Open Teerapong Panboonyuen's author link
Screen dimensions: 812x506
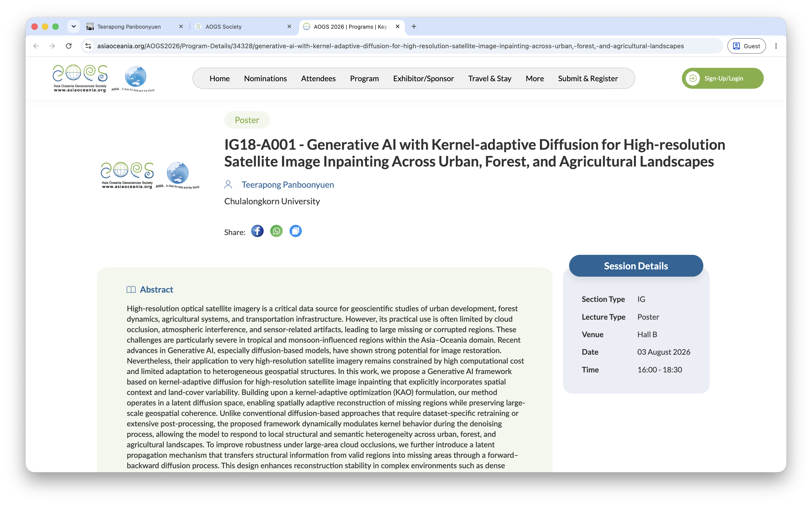coord(288,185)
